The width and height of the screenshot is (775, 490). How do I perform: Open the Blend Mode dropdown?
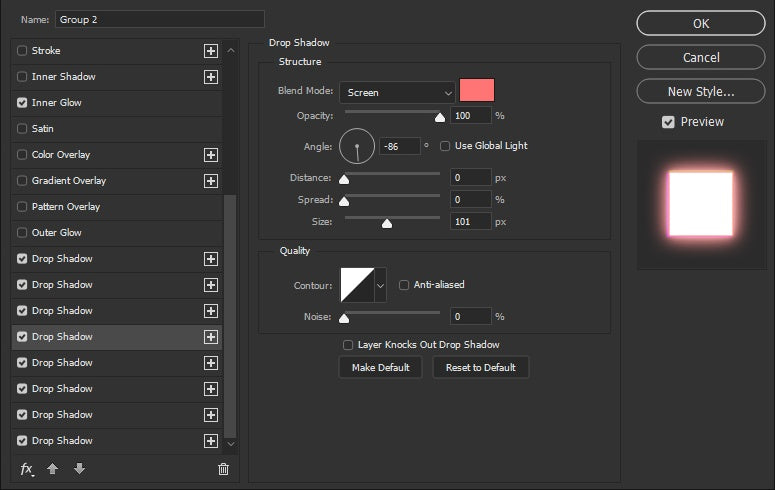coord(397,92)
